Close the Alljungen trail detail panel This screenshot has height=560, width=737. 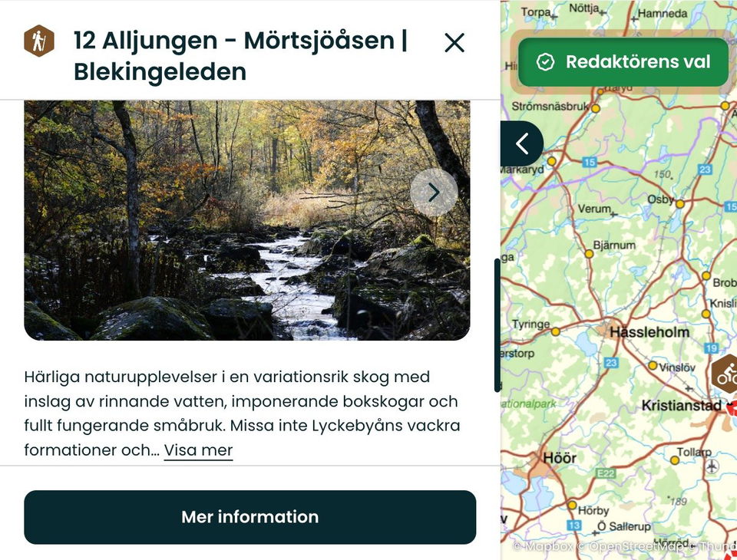pyautogui.click(x=454, y=43)
